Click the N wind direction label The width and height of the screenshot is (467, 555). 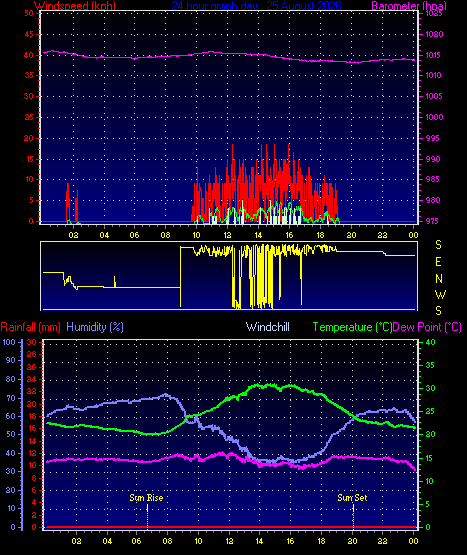pyautogui.click(x=439, y=279)
